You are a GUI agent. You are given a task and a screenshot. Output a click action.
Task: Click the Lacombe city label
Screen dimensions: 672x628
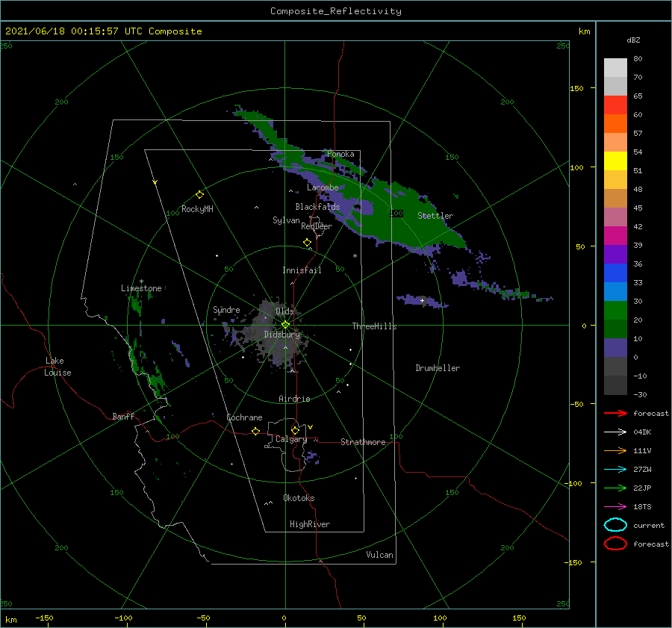(x=323, y=187)
